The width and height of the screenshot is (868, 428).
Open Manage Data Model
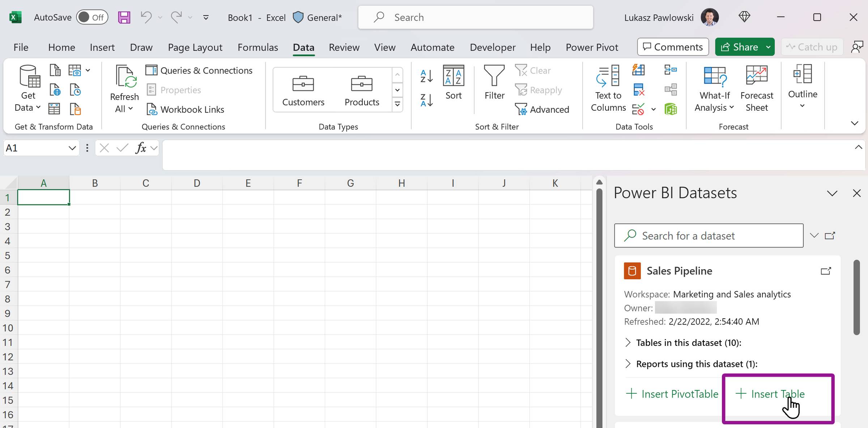pos(671,109)
